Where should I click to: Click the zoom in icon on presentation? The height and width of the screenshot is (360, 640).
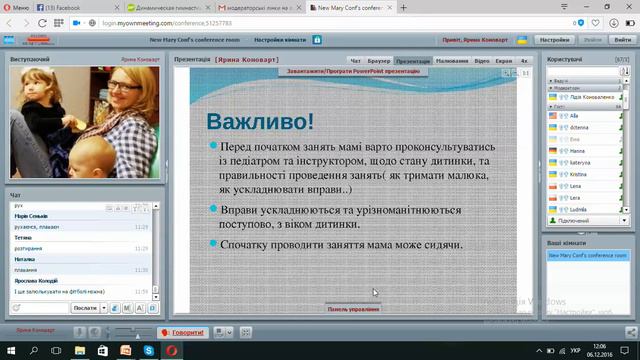point(506,73)
